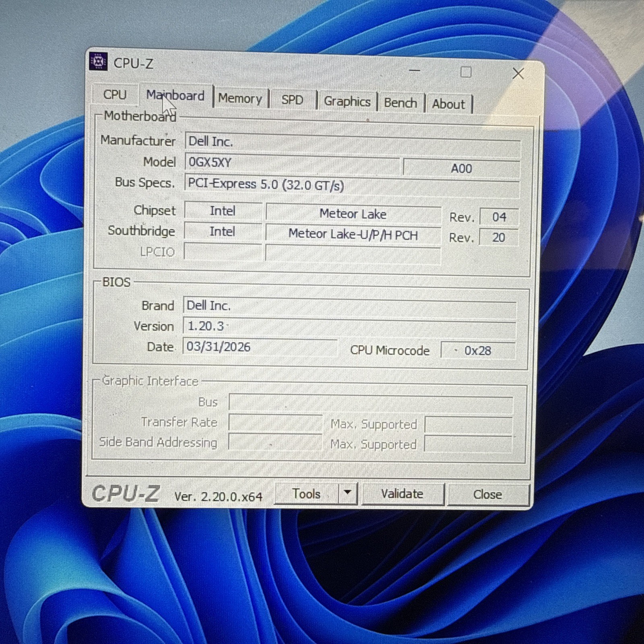The width and height of the screenshot is (644, 644).
Task: Switch to the Bench tab
Action: pyautogui.click(x=400, y=103)
